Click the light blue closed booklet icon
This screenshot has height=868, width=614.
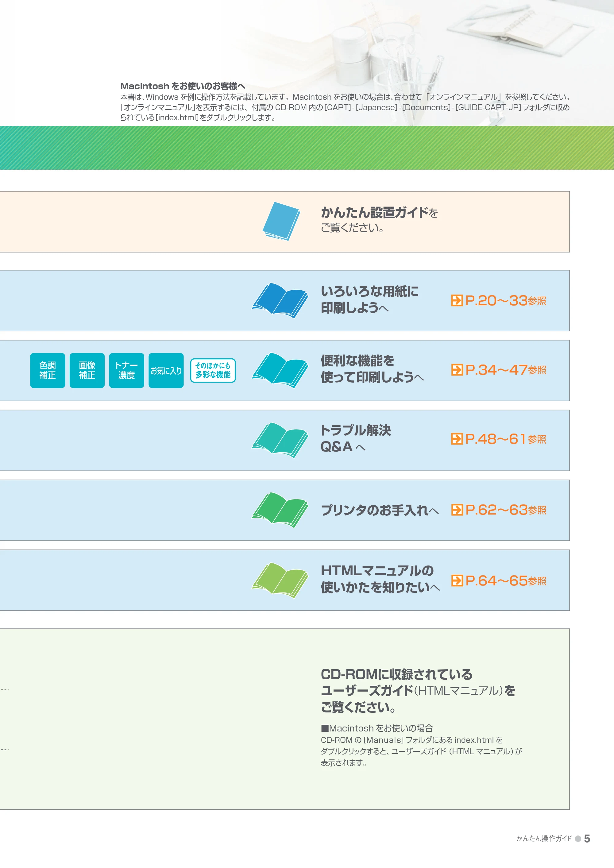281,221
